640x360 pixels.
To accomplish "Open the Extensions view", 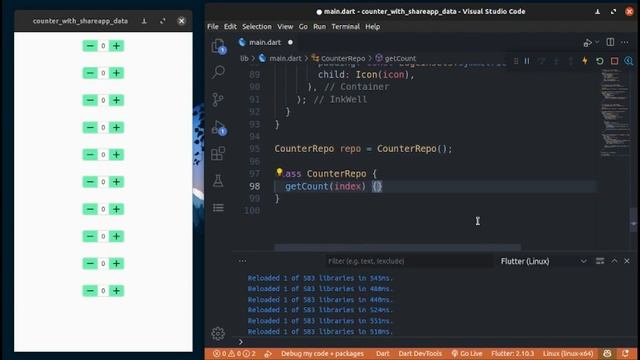I will (x=218, y=154).
